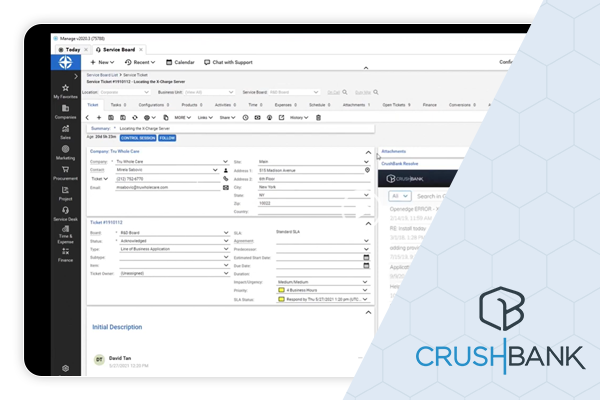Click the settings gear at sidebar bottom
This screenshot has height=400, width=600.
[x=65, y=368]
